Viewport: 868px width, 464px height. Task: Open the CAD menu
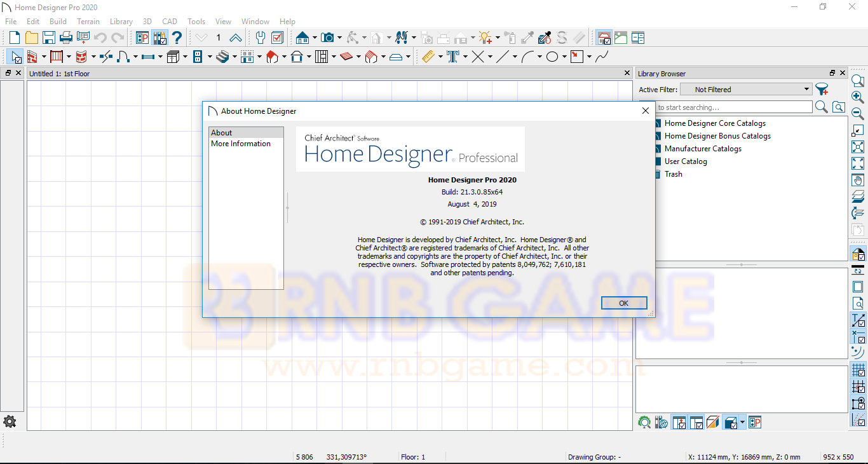pyautogui.click(x=170, y=21)
